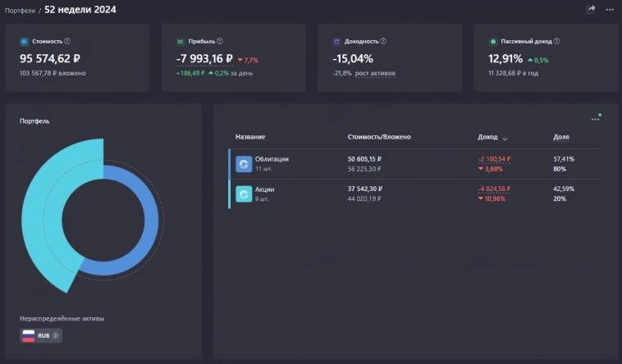
Task: Click the Акции stocks icon
Action: (244, 193)
